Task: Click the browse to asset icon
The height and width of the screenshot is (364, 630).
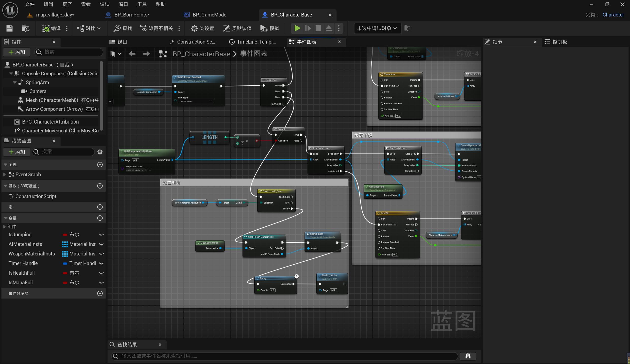Action: click(26, 28)
